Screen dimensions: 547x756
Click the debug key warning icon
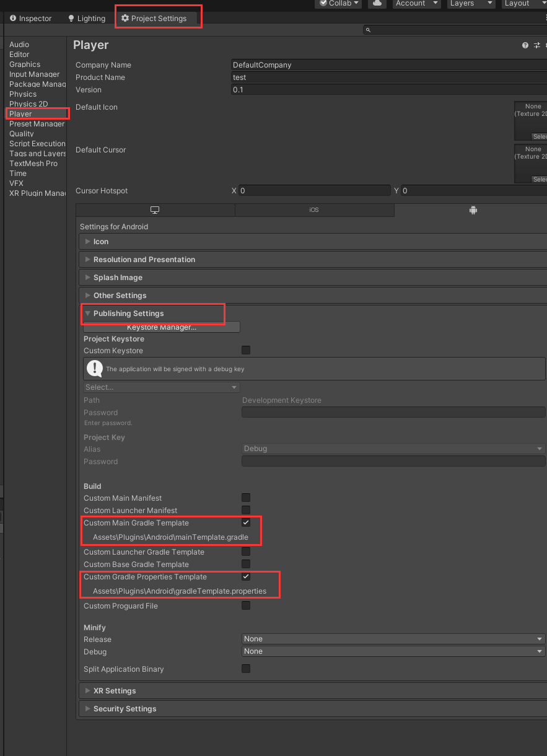pyautogui.click(x=95, y=368)
